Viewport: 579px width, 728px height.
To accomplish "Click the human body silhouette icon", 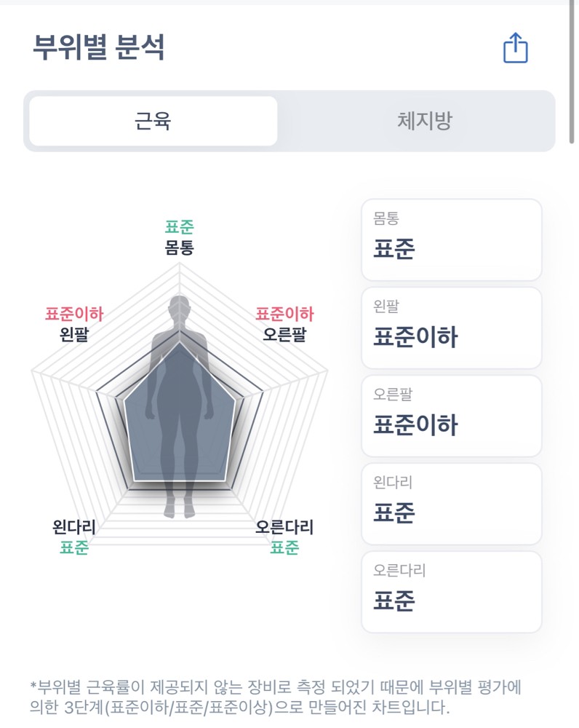I will pyautogui.click(x=179, y=406).
